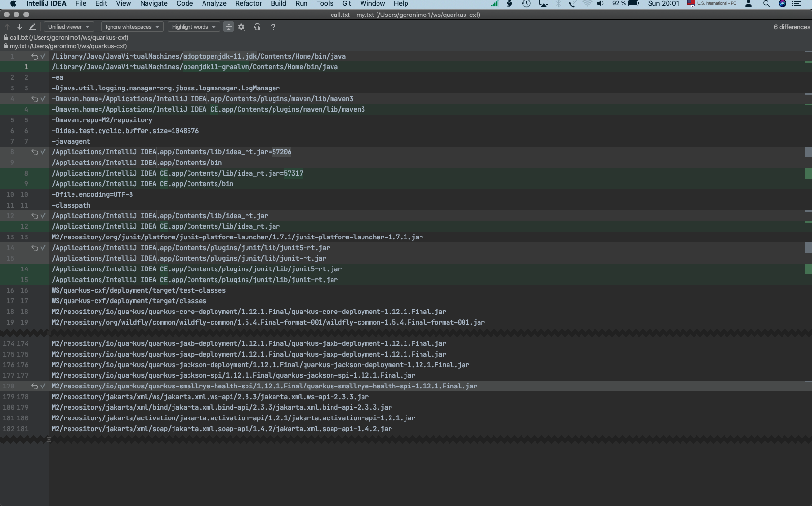Click the -Didea.test.cyclic.buffer.size line

125,131
